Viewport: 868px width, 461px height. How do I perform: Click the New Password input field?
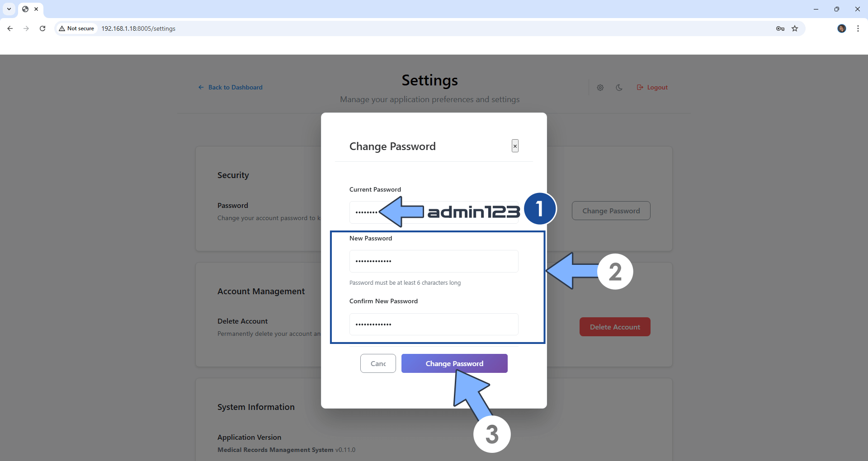point(434,261)
